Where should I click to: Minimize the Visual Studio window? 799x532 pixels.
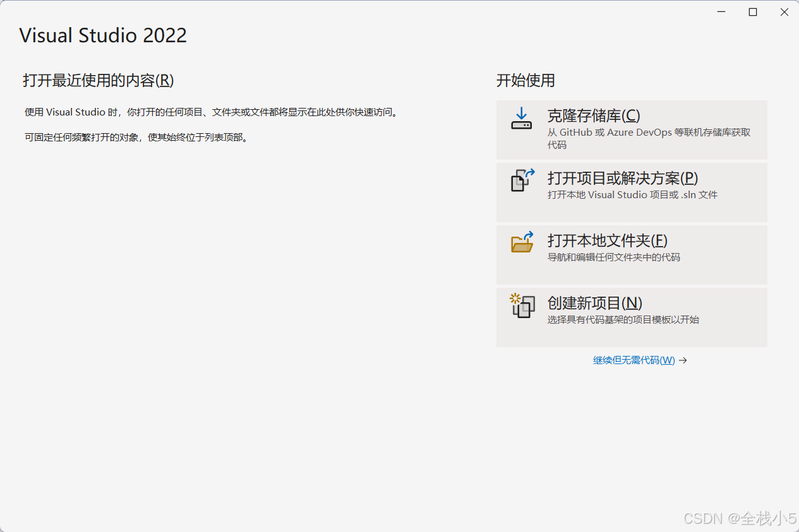pyautogui.click(x=721, y=12)
